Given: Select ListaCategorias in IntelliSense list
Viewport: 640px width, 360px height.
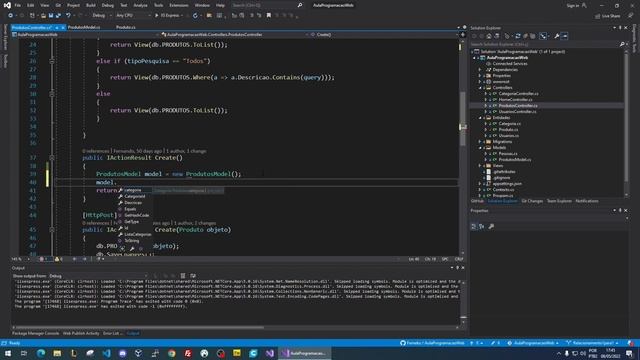Looking at the screenshot, I should pos(138,234).
